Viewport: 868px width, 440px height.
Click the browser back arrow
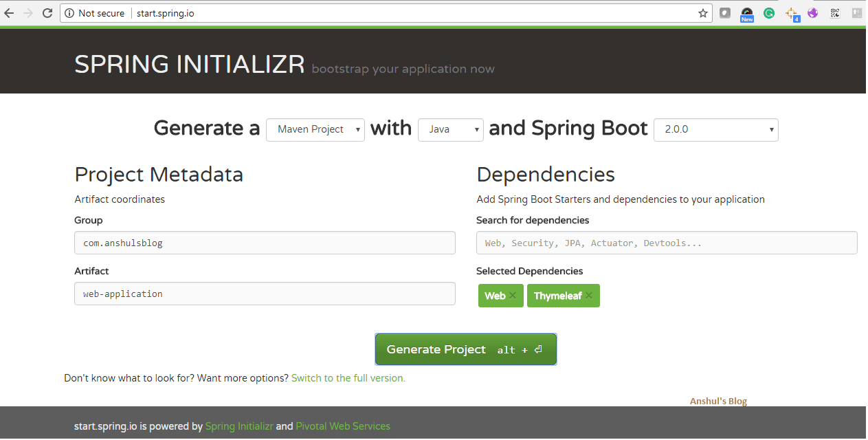[x=9, y=13]
